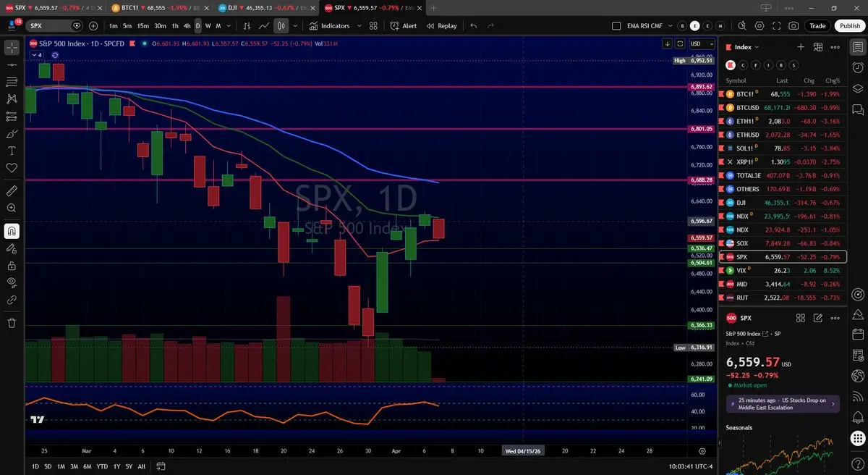The width and height of the screenshot is (868, 475).
Task: Set chart range to YTD
Action: [x=102, y=466]
